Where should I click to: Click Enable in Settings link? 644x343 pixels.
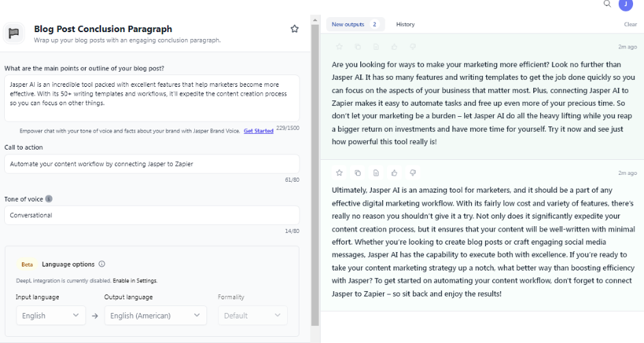pyautogui.click(x=135, y=281)
